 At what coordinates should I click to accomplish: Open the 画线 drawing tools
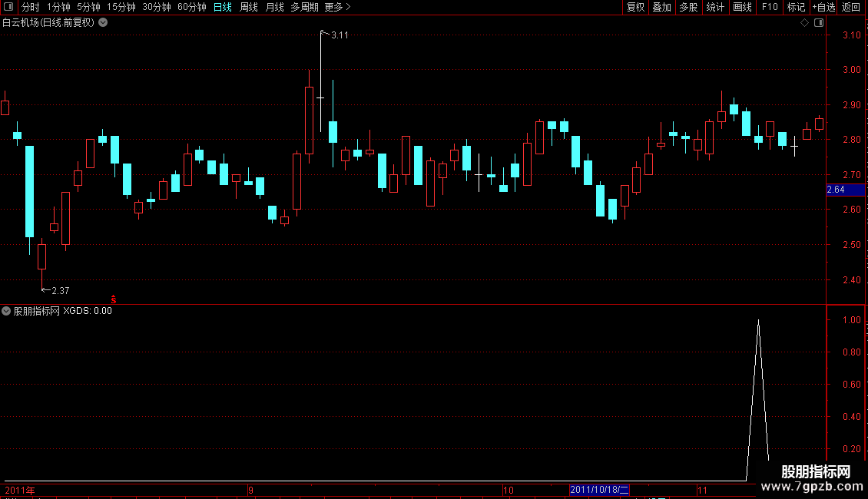point(742,7)
